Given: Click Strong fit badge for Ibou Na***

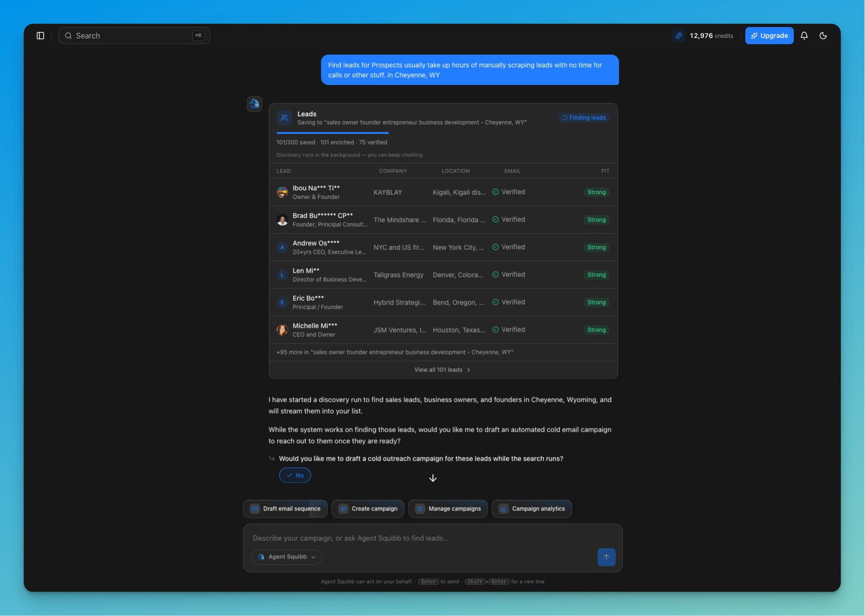Looking at the screenshot, I should [x=596, y=192].
